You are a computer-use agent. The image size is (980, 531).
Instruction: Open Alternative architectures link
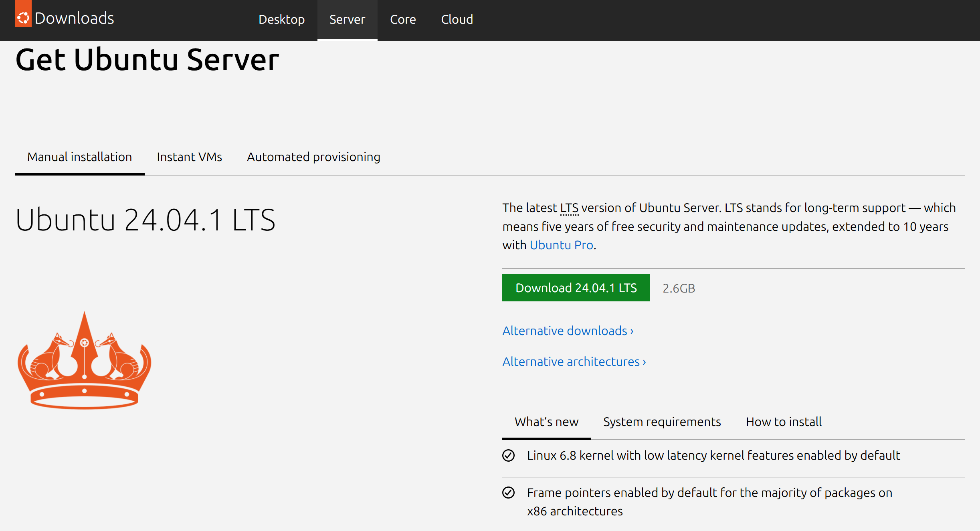tap(574, 361)
